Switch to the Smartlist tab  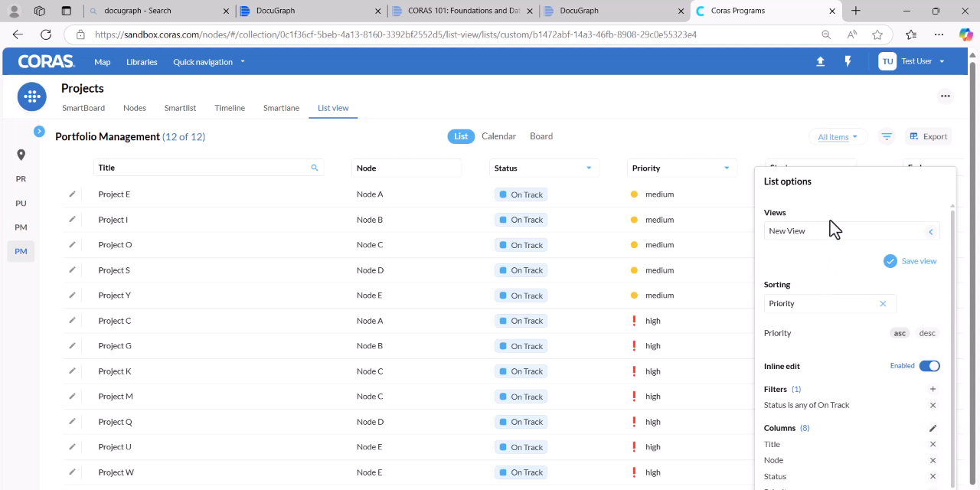(x=181, y=108)
